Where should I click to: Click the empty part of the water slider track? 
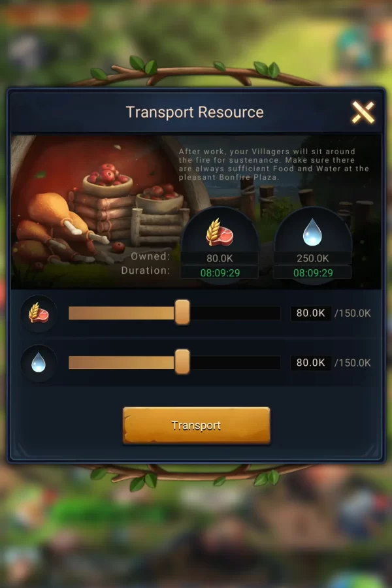[x=235, y=363]
